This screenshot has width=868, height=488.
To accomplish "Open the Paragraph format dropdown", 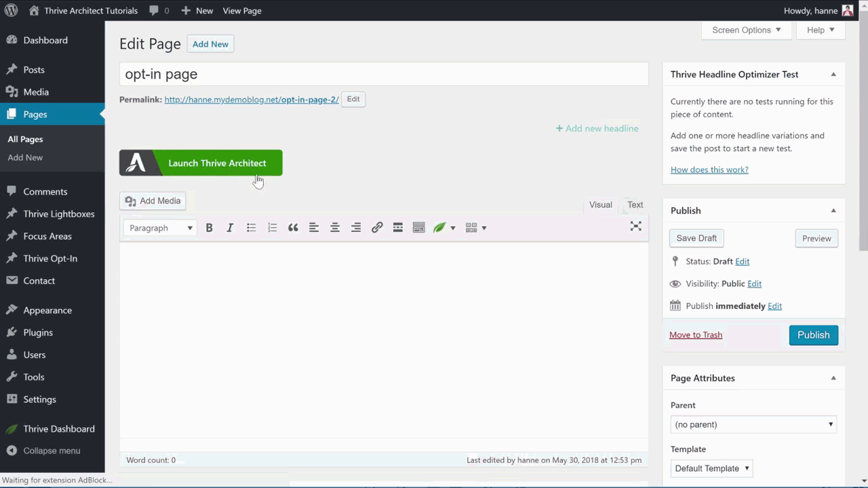I will [161, 228].
